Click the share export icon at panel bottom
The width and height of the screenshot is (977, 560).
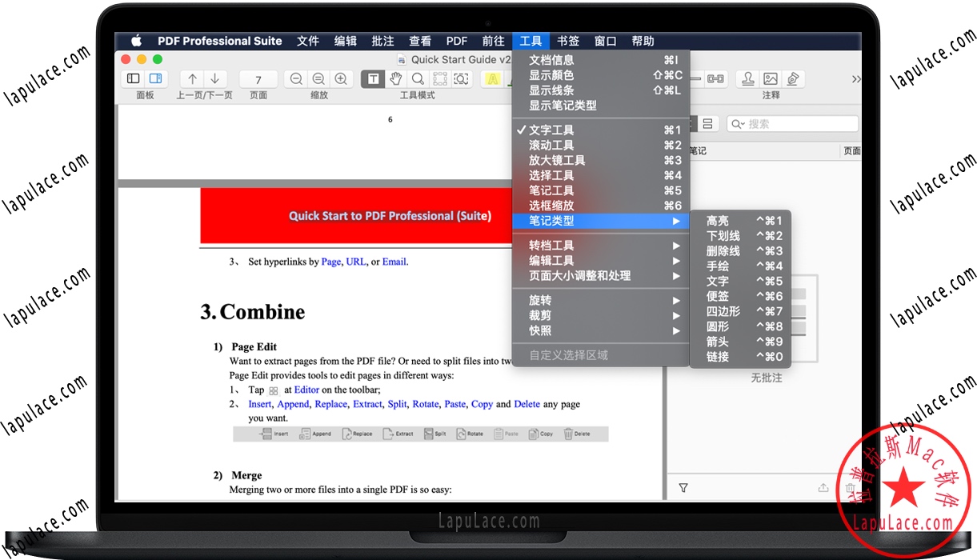pyautogui.click(x=823, y=487)
